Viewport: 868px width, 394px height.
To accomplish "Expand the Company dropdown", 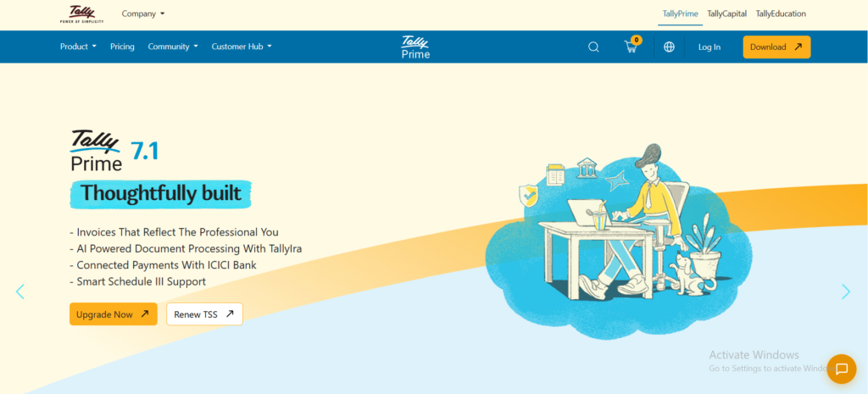I will 143,14.
